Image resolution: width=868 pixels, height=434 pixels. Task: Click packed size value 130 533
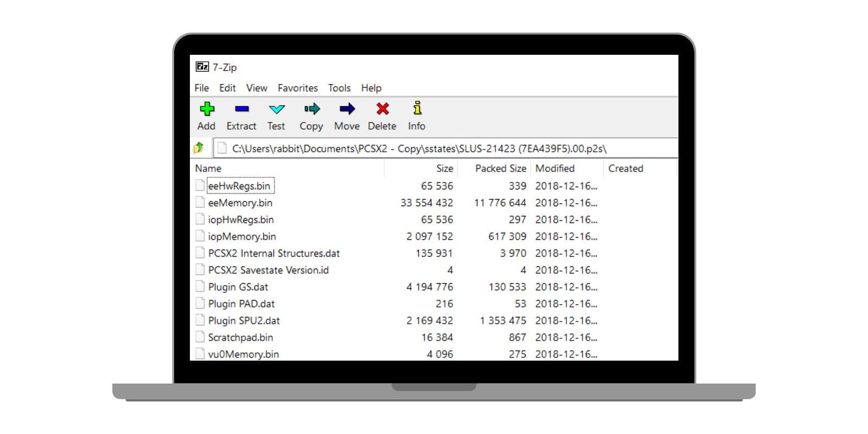507,286
